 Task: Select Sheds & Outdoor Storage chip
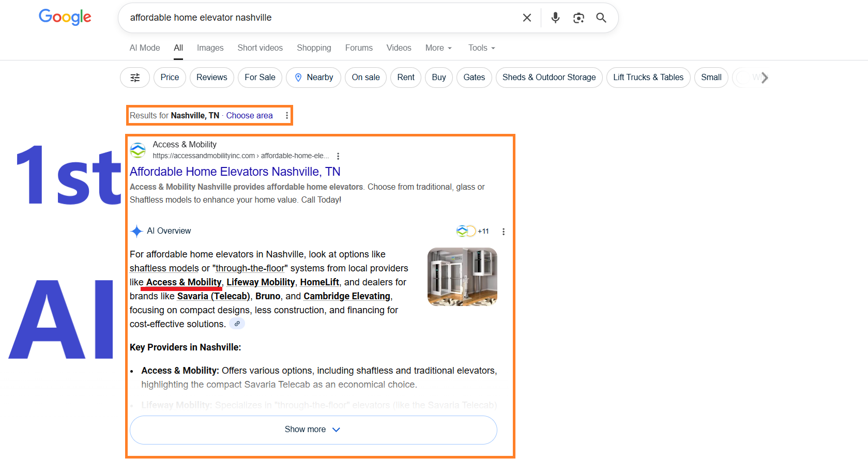pos(549,78)
